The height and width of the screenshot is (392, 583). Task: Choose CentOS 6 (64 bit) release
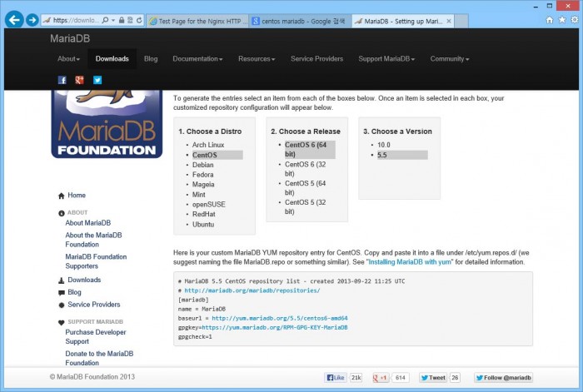[x=310, y=149]
